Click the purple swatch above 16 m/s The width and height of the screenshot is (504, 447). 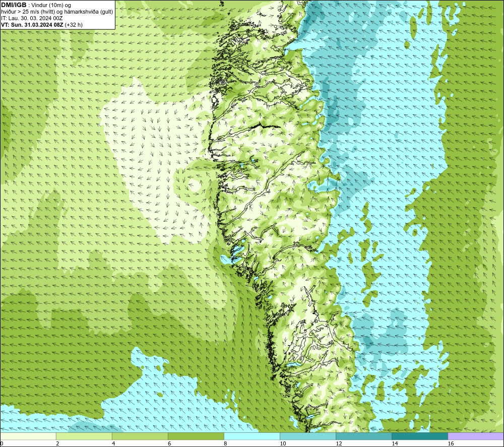click(x=476, y=436)
